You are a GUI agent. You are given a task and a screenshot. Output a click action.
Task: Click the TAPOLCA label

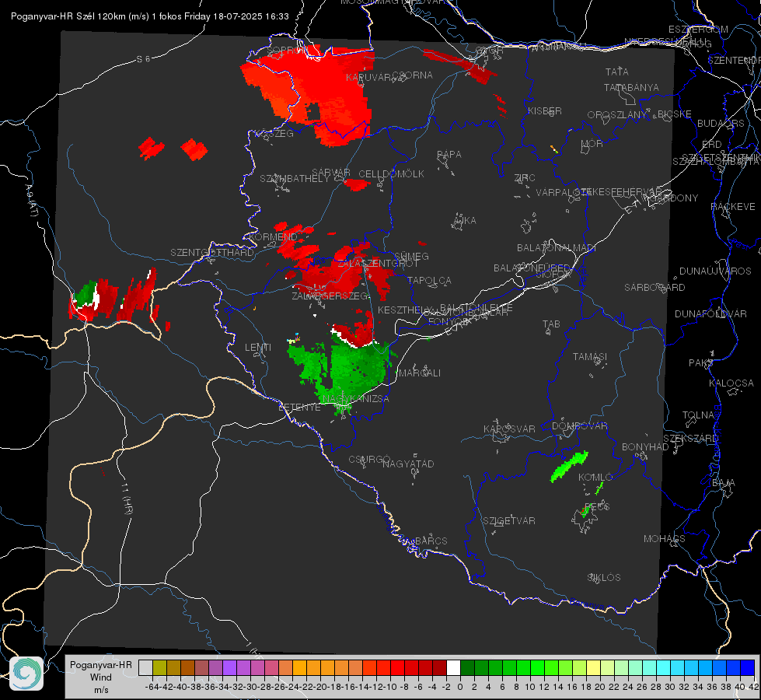[x=430, y=280]
